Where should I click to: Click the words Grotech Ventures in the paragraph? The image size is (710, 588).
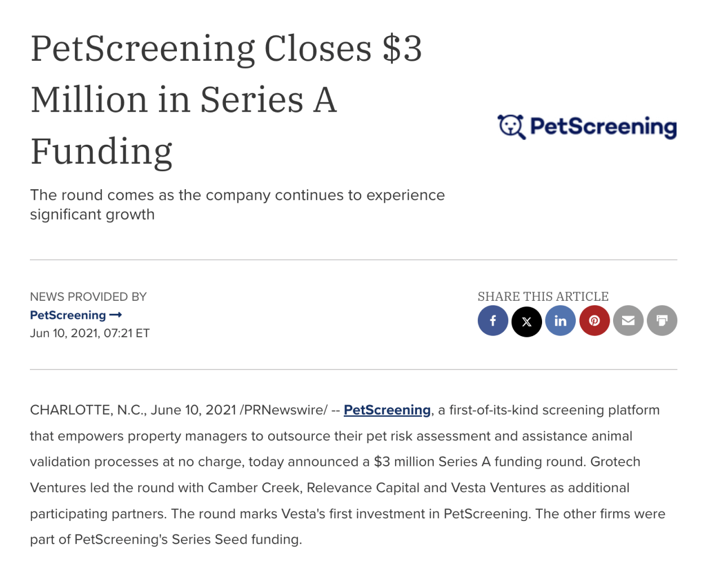click(x=615, y=462)
